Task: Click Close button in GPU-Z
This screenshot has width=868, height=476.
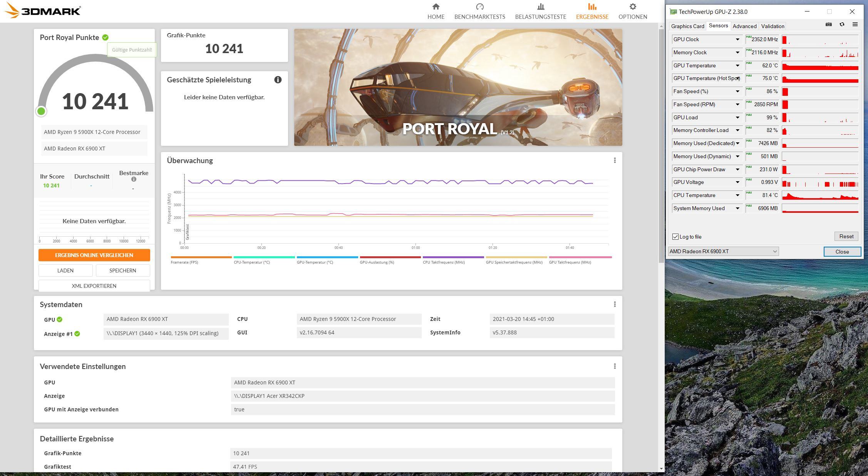Action: pos(842,252)
